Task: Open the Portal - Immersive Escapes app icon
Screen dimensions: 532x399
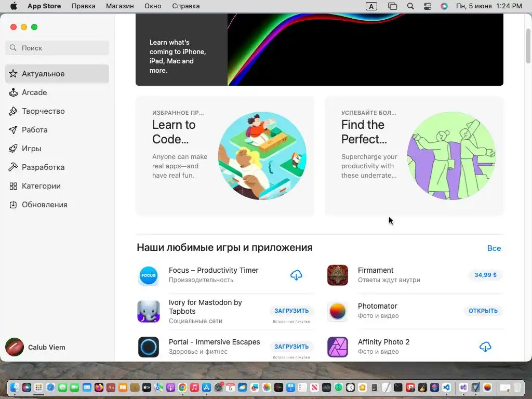Action: [x=148, y=347]
